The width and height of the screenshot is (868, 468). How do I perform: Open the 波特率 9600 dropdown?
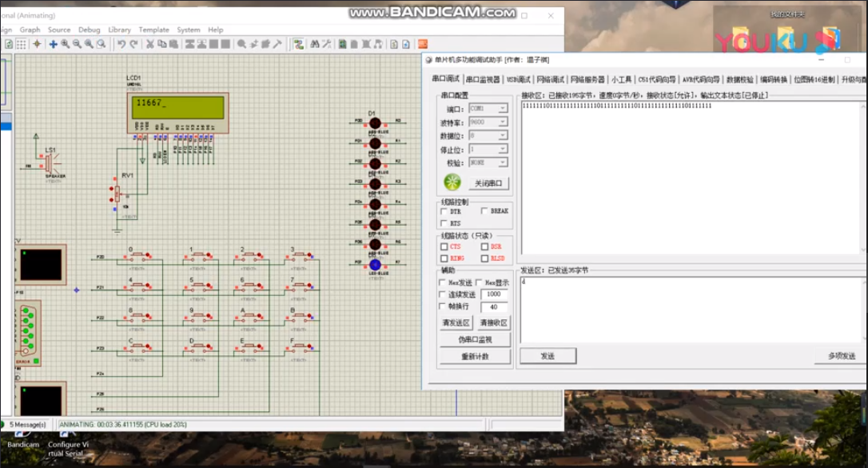(x=488, y=122)
